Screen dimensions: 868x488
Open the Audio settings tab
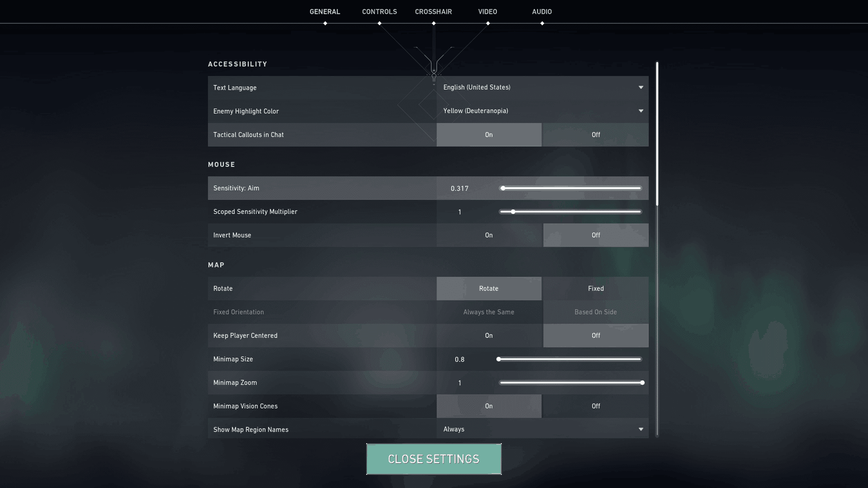pos(542,12)
